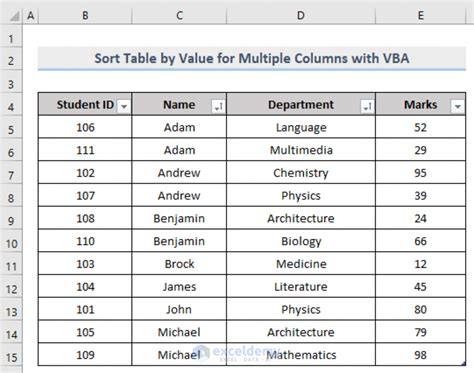Select the cell containing Literature
This screenshot has width=474, height=373.
(301, 287)
